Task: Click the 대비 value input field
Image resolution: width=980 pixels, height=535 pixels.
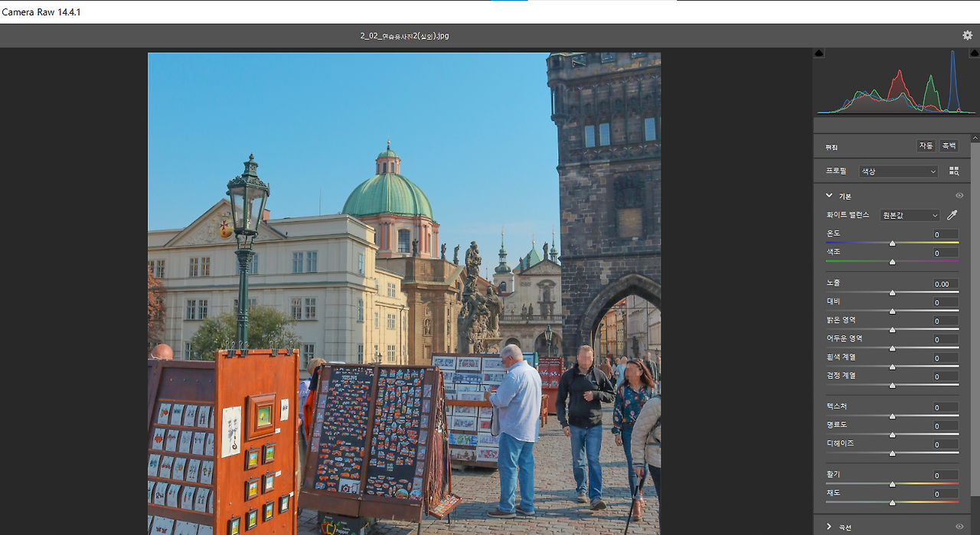Action: click(945, 302)
